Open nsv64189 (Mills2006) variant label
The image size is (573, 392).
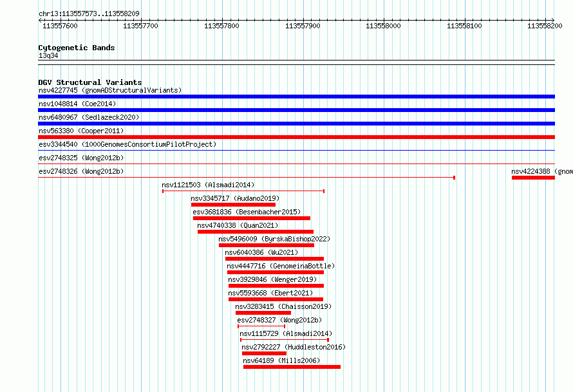pos(281,360)
